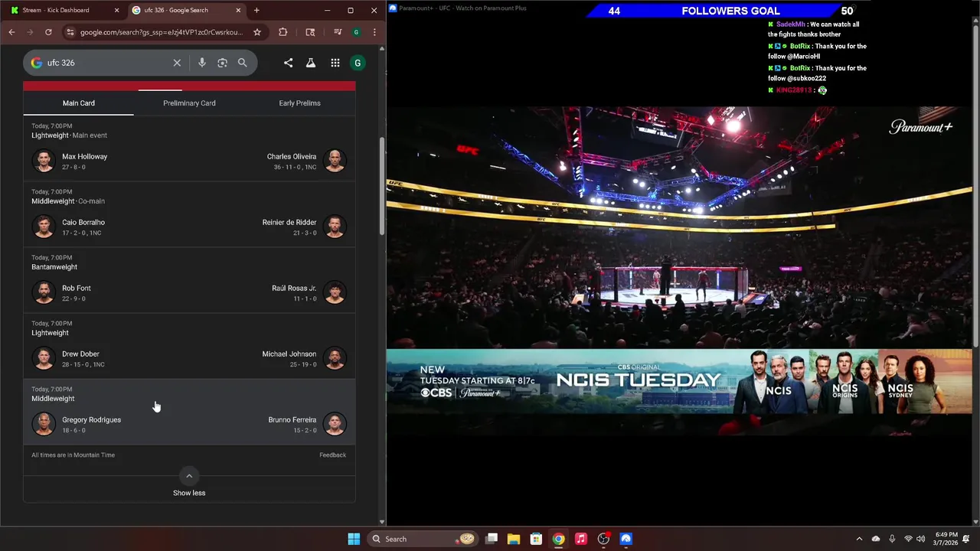Viewport: 980px width, 551px height.
Task: Show hidden system tray icons
Action: point(859,539)
